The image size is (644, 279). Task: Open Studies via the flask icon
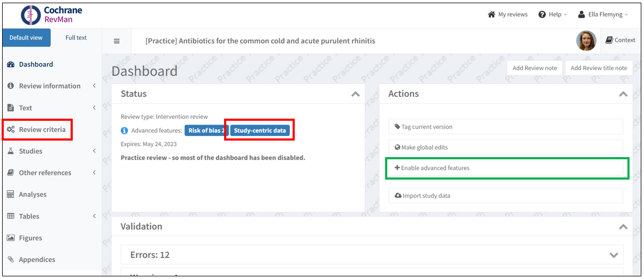point(11,151)
